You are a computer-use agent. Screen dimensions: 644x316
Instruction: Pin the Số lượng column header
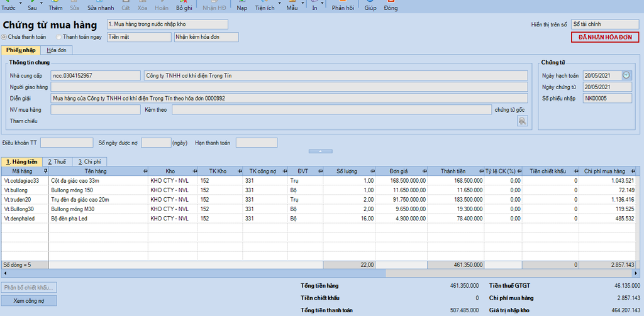372,171
